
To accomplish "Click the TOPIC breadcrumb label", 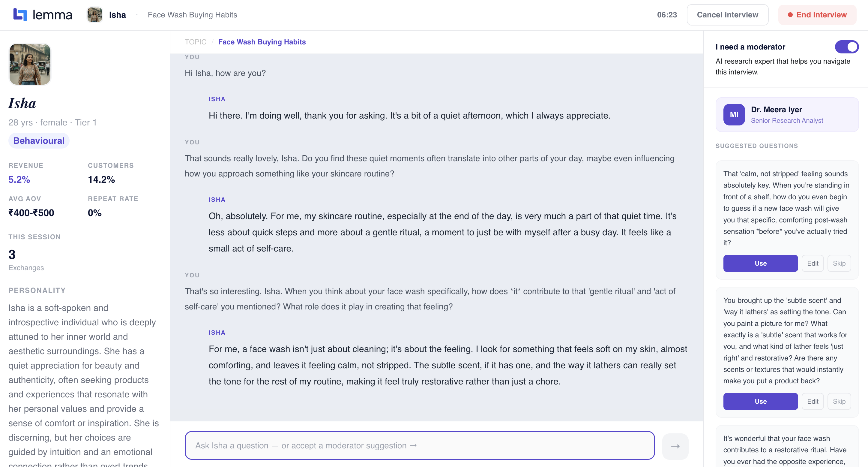I will pos(196,42).
